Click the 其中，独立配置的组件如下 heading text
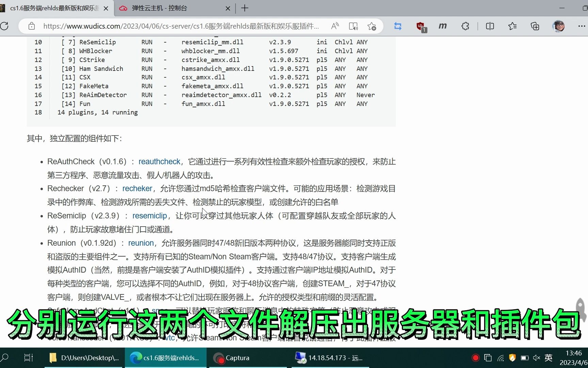Viewport: 588px width, 368px height. coord(74,138)
